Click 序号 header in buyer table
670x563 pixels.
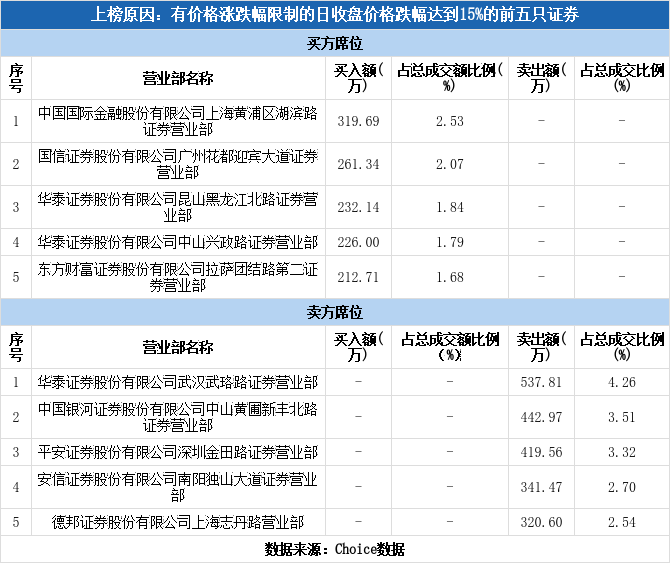coord(16,78)
